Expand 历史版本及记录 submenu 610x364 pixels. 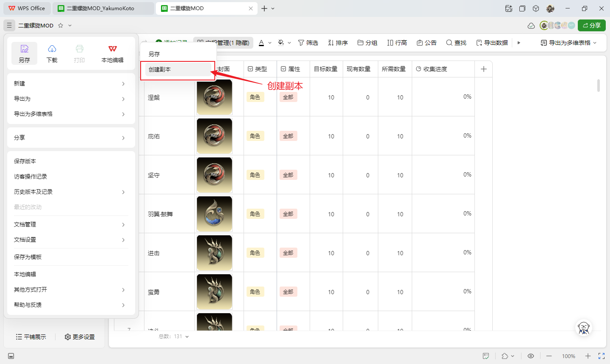(70, 192)
